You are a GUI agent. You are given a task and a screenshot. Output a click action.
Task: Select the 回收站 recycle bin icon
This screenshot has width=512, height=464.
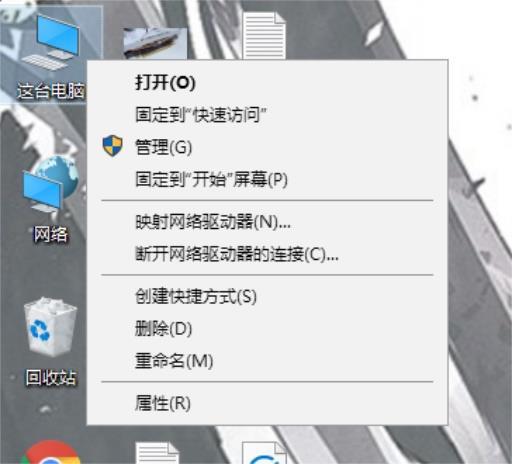[x=51, y=342]
